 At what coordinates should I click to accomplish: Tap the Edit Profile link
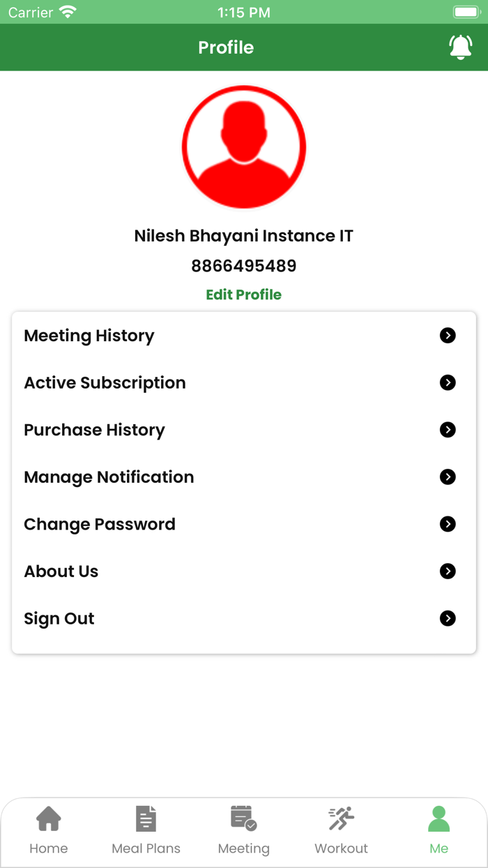(244, 294)
